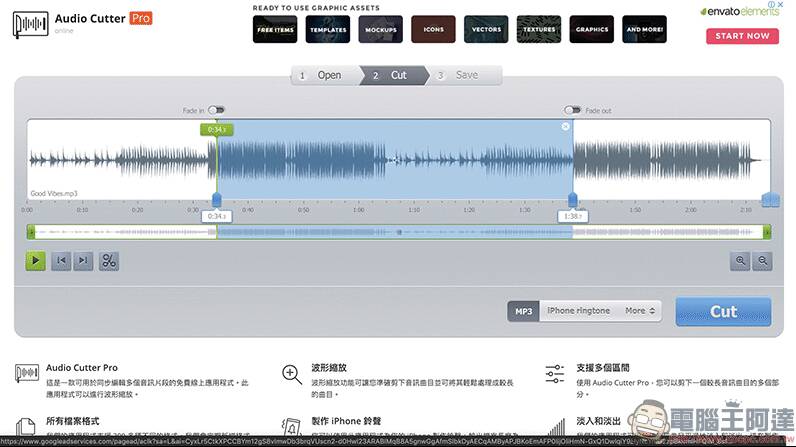Click the overview minimap scrollbar
Viewport: 796px width, 447px height.
(399, 232)
